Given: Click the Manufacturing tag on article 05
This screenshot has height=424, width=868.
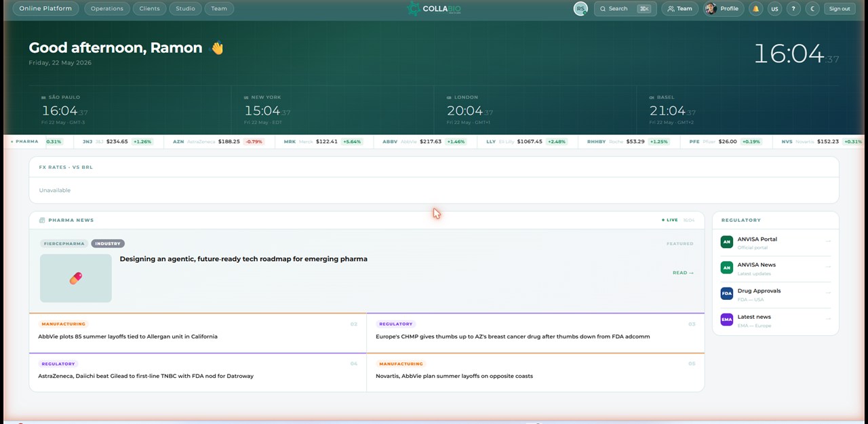Looking at the screenshot, I should (401, 364).
